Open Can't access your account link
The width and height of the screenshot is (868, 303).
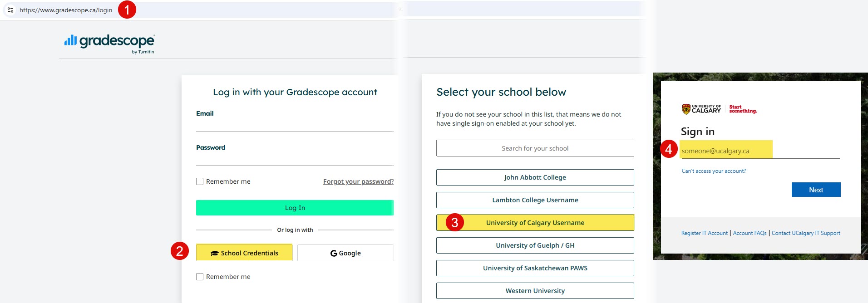point(714,171)
